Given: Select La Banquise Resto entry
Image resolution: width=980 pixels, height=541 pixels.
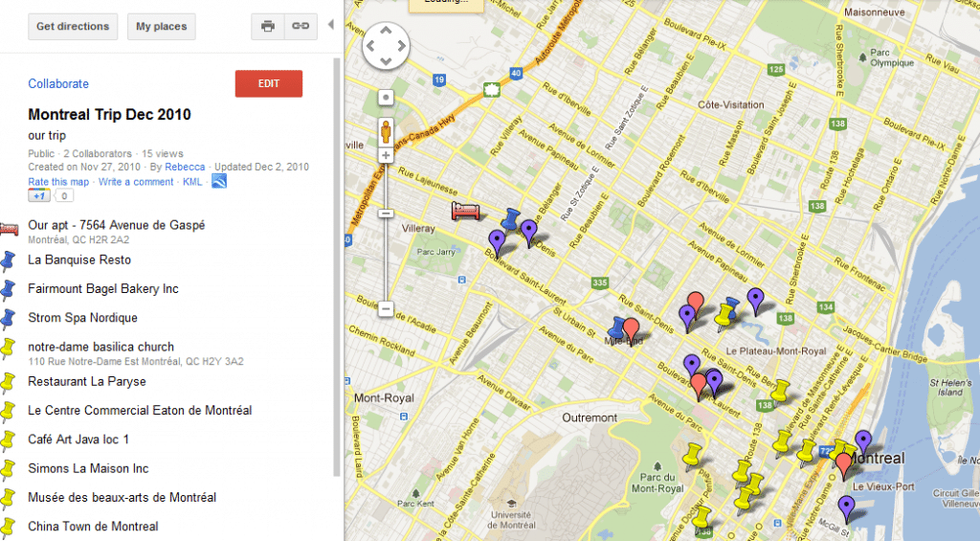Looking at the screenshot, I should coord(79,259).
